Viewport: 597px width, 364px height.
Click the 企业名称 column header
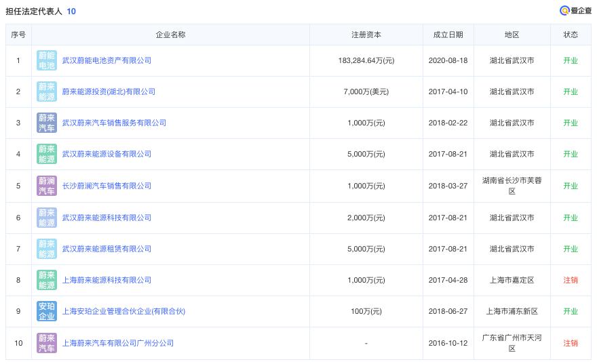pos(170,35)
